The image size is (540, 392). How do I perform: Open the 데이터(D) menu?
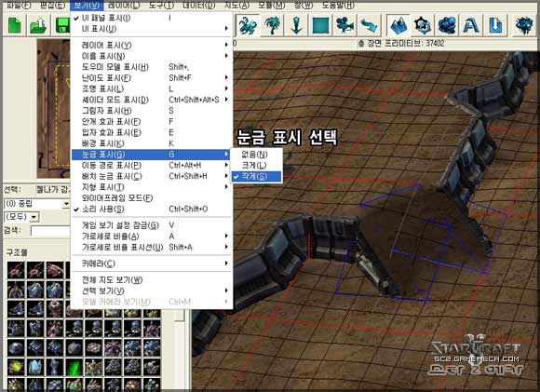pyautogui.click(x=198, y=6)
